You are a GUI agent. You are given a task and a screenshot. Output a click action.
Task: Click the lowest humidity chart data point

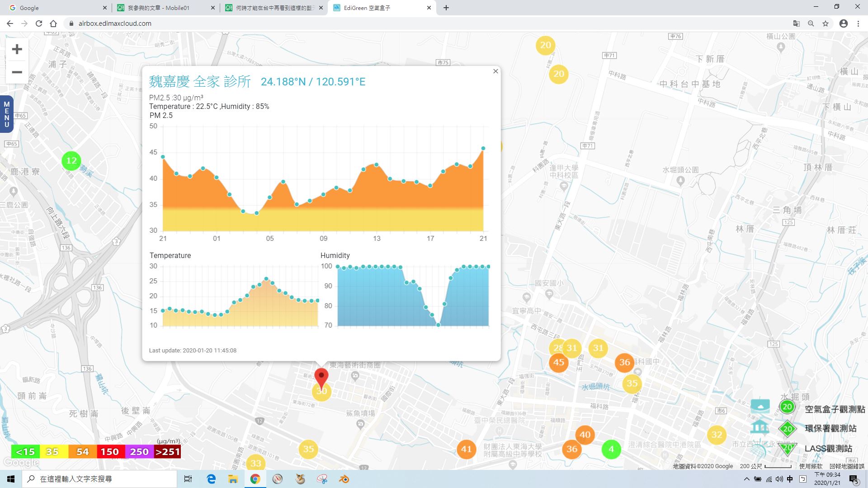point(438,324)
